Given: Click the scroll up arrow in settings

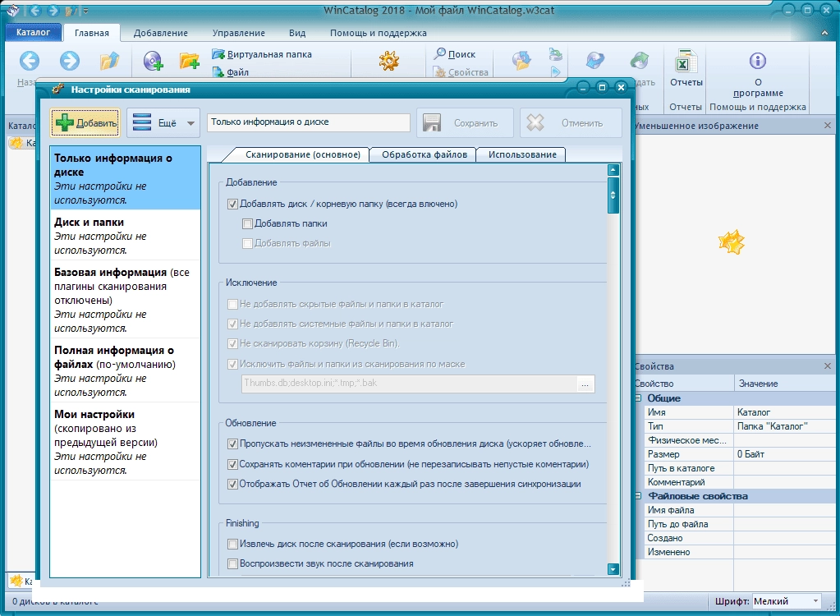Looking at the screenshot, I should (613, 170).
